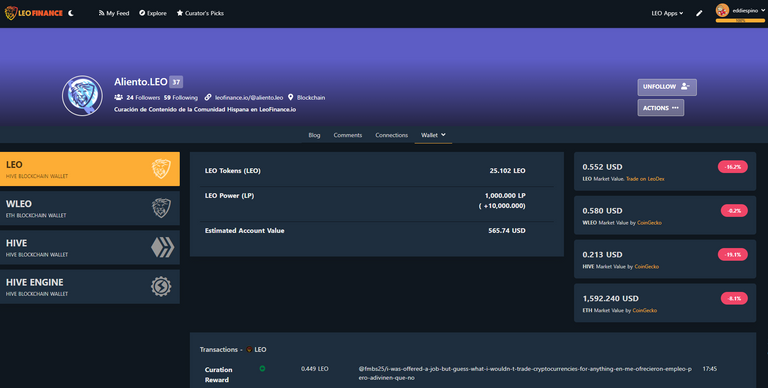768x388 pixels.
Task: Click the green plus icon on Curation Reward
Action: 262,368
